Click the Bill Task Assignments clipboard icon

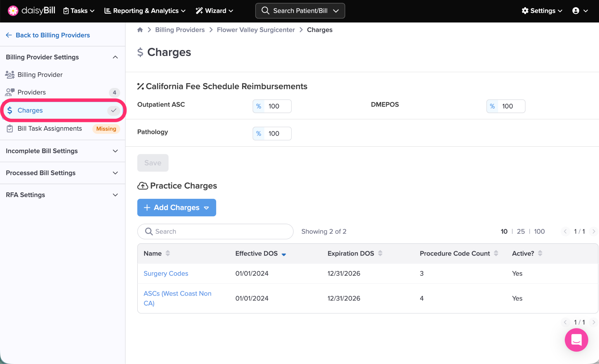click(x=10, y=129)
